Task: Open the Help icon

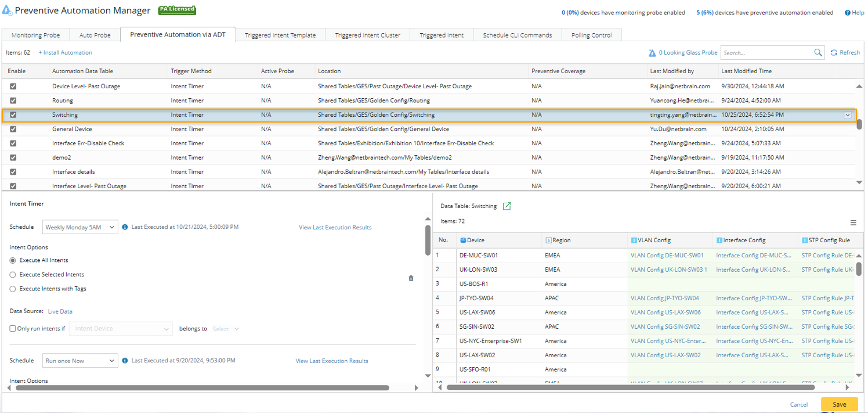Action: 847,13
